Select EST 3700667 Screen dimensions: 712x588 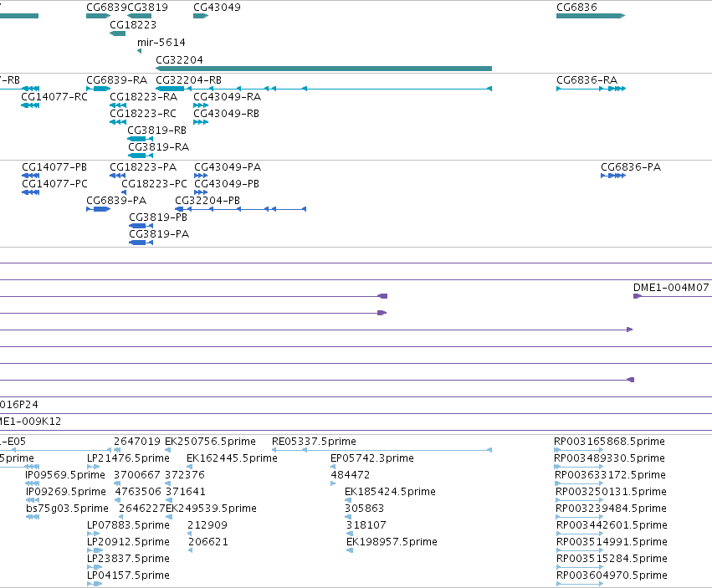[x=137, y=475]
